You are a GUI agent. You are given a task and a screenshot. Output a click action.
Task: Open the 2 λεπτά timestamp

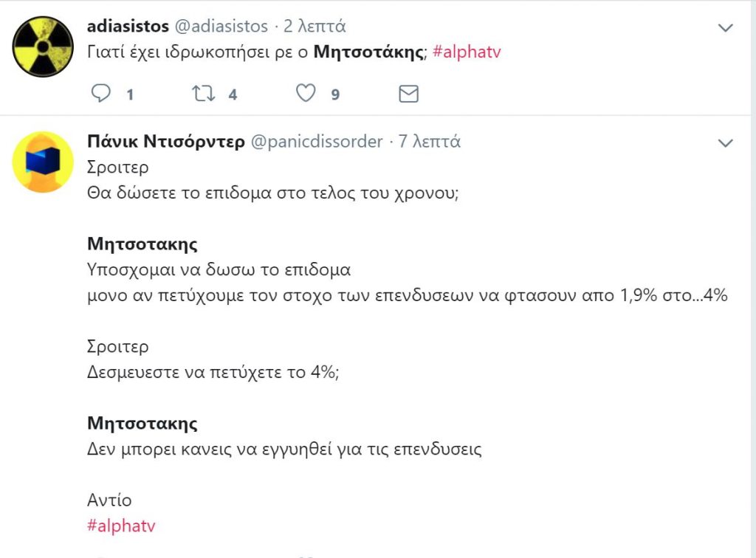315,27
